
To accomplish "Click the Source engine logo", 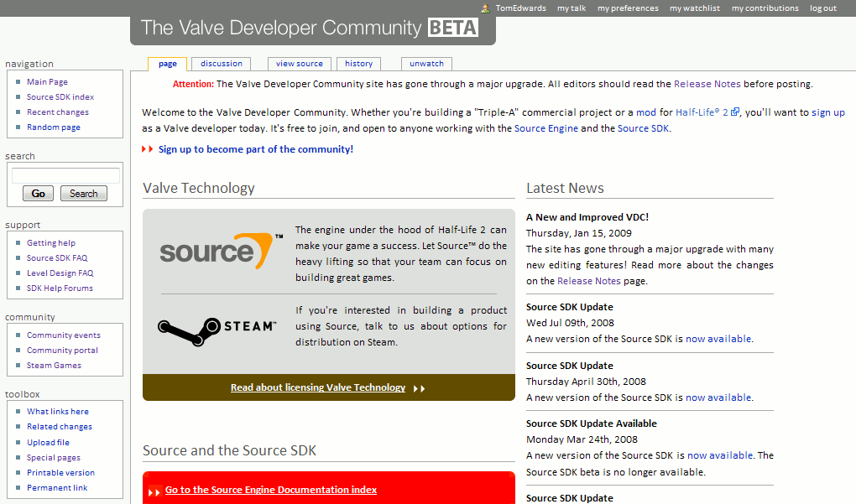I will [x=222, y=252].
